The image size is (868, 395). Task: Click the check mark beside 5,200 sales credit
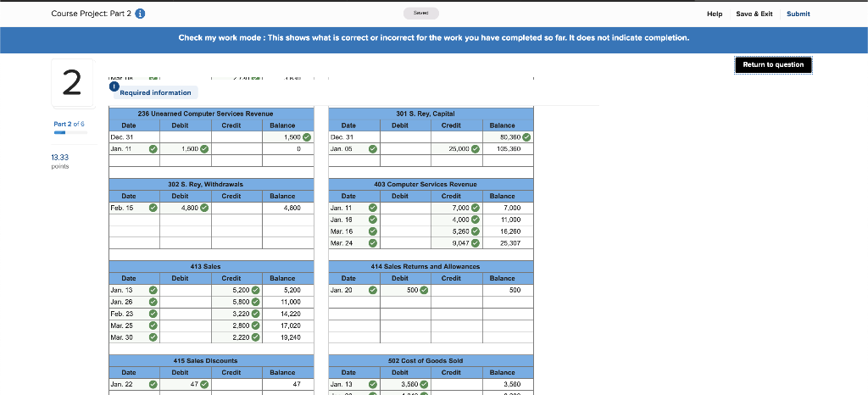(256, 290)
